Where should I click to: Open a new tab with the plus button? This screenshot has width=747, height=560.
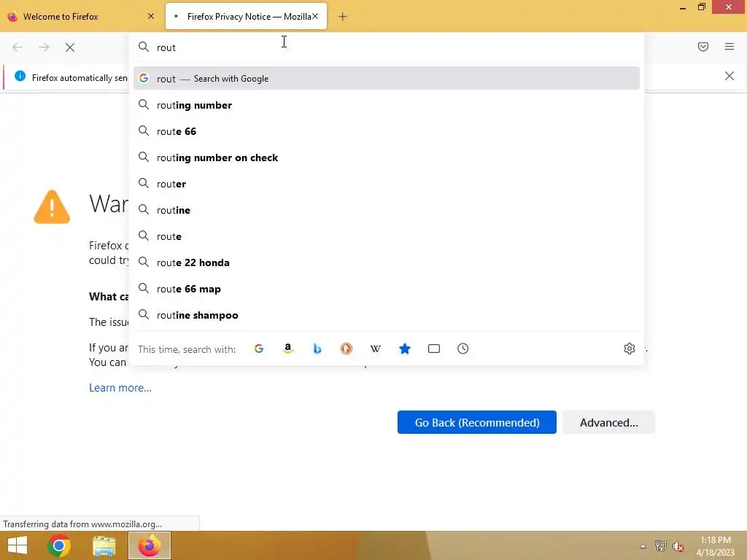tap(343, 17)
